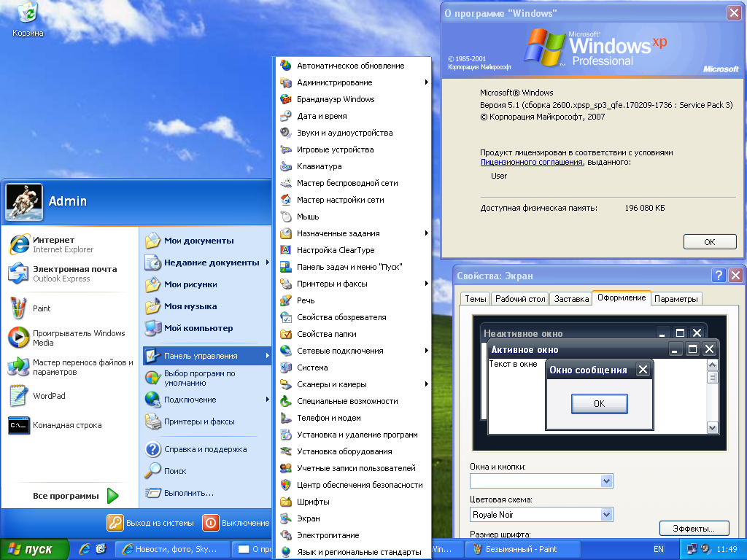Switch to the Параметры tab

click(x=676, y=298)
